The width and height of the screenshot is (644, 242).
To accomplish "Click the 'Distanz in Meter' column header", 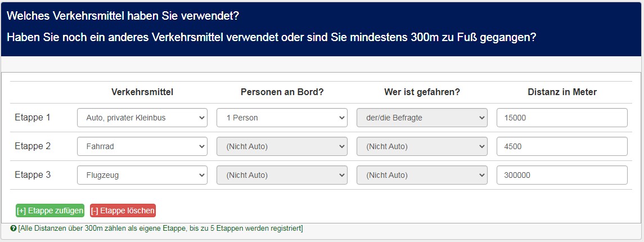I will (x=562, y=92).
